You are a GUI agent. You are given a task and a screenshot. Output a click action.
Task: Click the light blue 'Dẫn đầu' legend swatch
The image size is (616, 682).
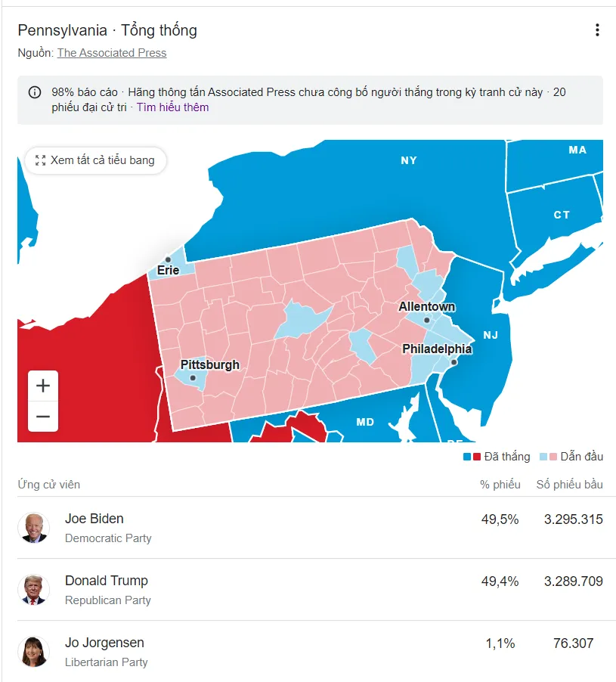(543, 457)
